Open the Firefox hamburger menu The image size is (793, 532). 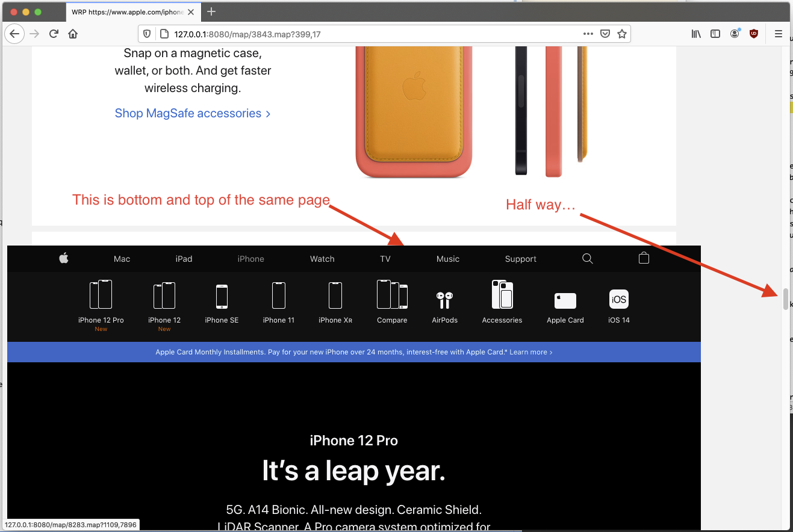[778, 34]
